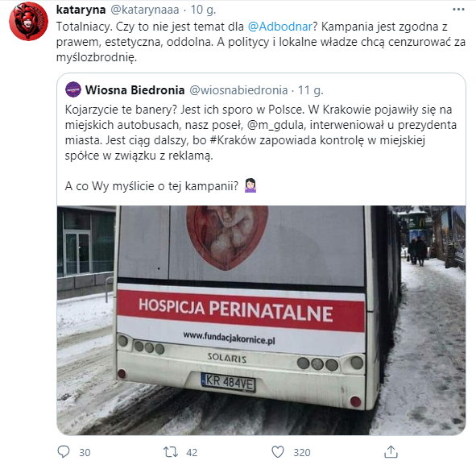Open the @Adbodnar mention link
Image resolution: width=476 pixels, height=465 pixels.
click(280, 27)
